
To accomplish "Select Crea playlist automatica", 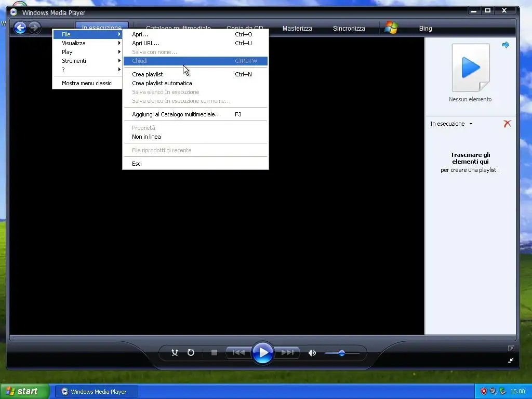I will pos(195,83).
